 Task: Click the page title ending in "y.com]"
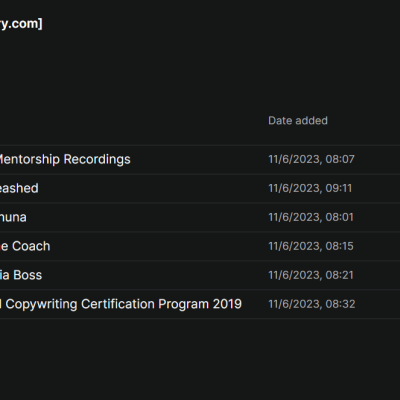coord(21,24)
